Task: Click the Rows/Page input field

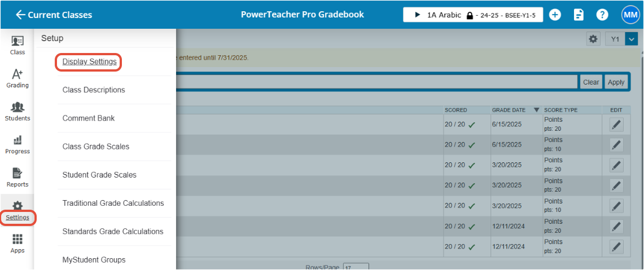Action: [356, 266]
